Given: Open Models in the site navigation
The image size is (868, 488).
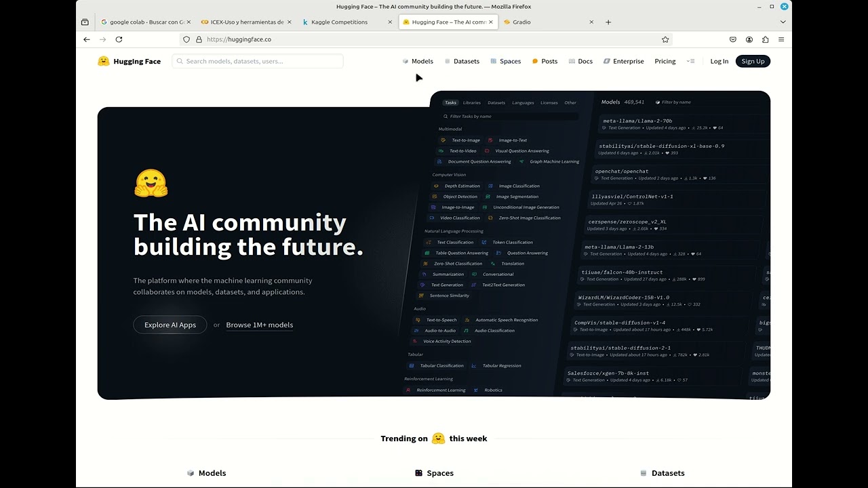Looking at the screenshot, I should point(418,61).
